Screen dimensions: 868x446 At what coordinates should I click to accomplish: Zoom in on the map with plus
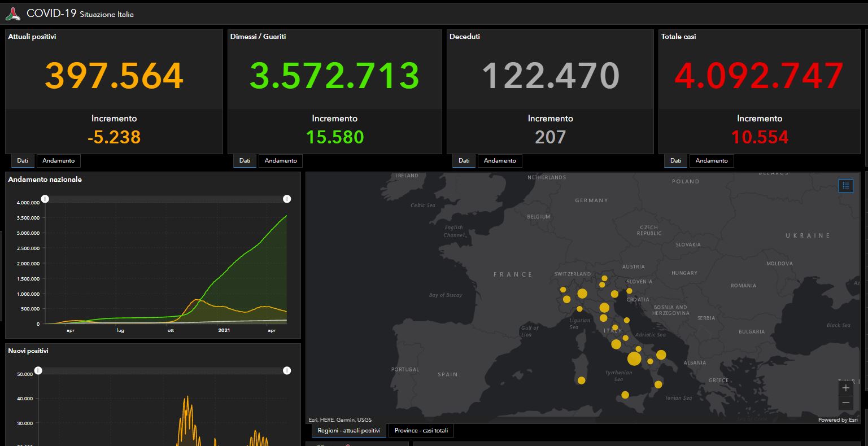[845, 388]
